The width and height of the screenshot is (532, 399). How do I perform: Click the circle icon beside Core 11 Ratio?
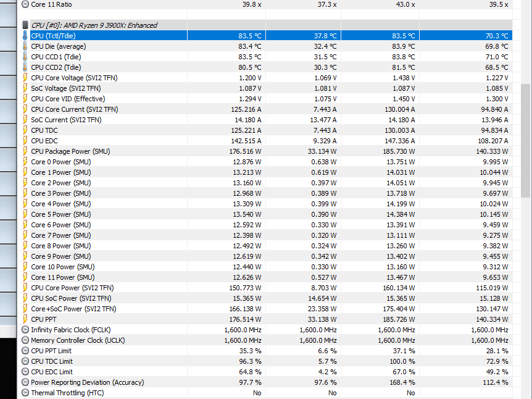[x=25, y=4]
